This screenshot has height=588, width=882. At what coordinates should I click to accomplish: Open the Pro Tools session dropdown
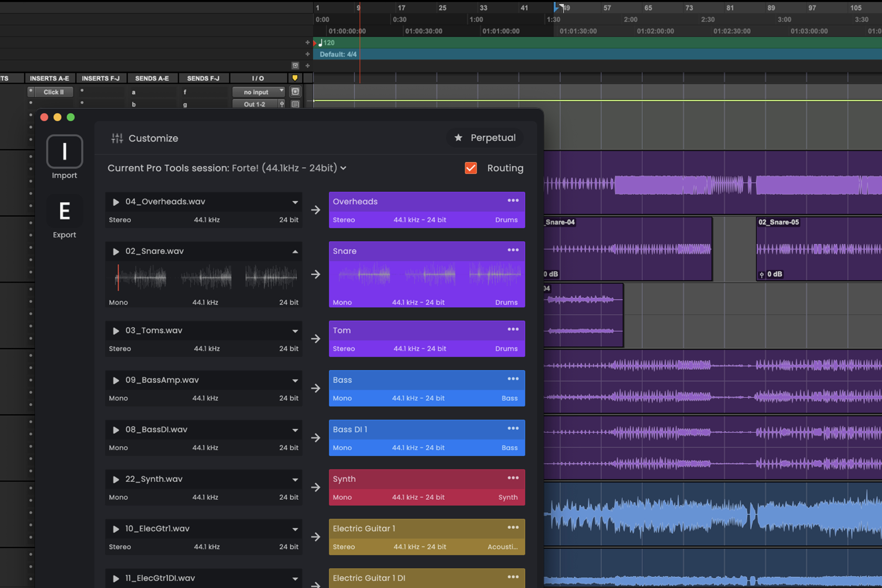click(343, 168)
